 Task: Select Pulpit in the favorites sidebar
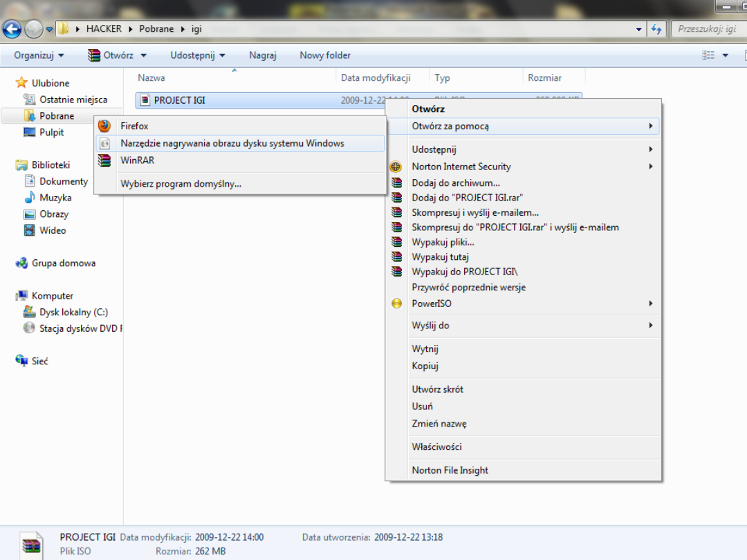[x=51, y=133]
